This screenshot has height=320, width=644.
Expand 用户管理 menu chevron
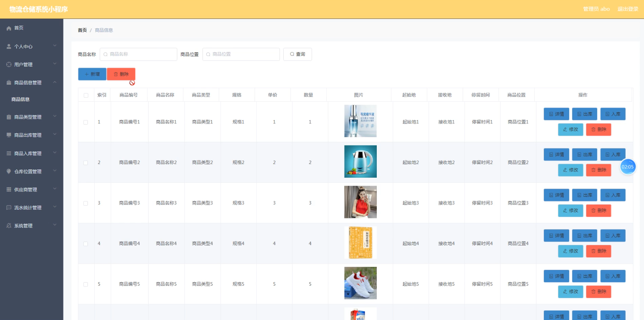tap(55, 64)
